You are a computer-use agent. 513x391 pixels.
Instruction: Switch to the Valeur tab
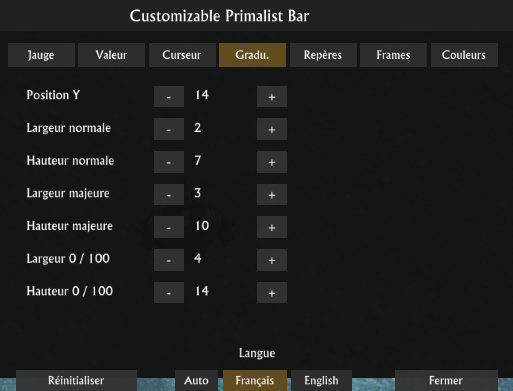point(111,55)
